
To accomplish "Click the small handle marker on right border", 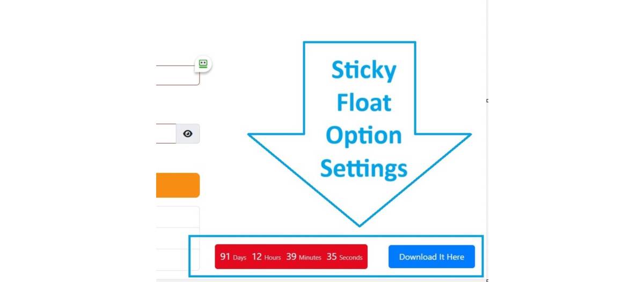I will click(x=487, y=100).
